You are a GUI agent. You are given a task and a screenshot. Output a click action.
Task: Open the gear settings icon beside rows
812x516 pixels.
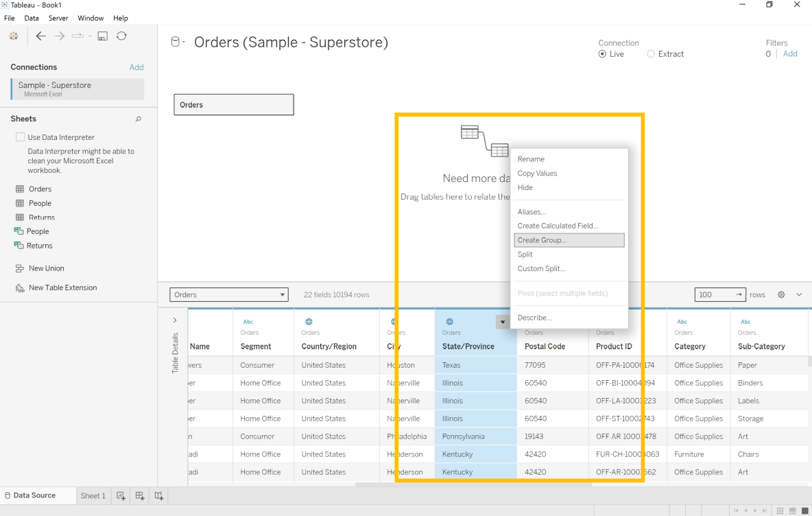pyautogui.click(x=781, y=295)
